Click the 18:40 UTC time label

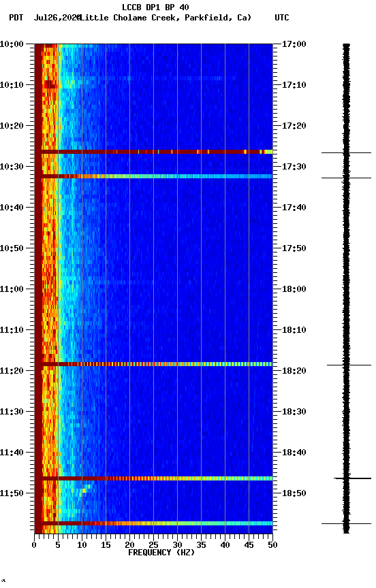tap(294, 453)
